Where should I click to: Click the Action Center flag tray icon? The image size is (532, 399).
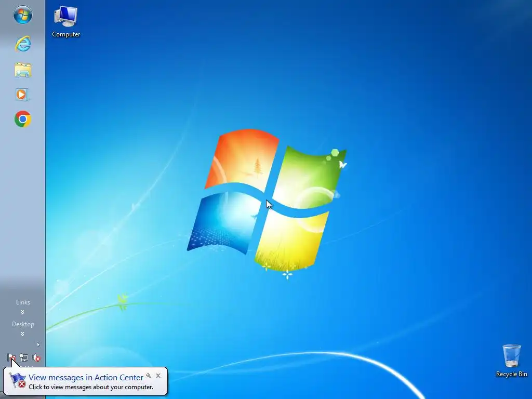pyautogui.click(x=11, y=357)
